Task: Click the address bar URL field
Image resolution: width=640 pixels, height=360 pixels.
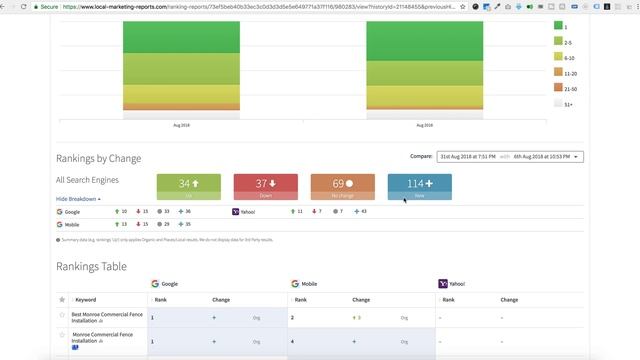Action: tap(259, 7)
